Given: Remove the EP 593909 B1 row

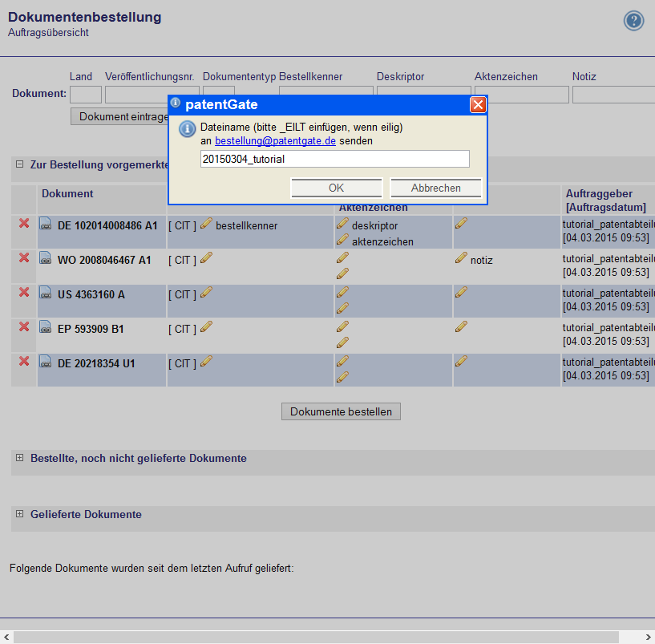Looking at the screenshot, I should (x=24, y=326).
